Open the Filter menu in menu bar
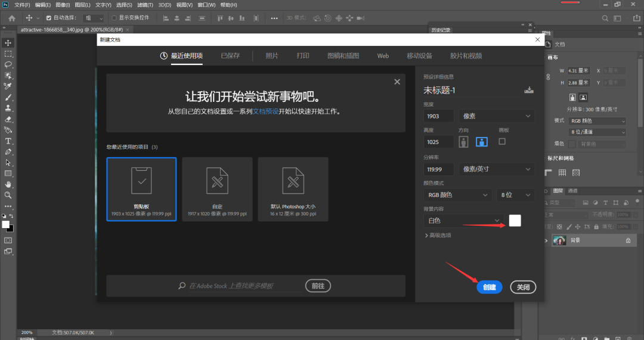The height and width of the screenshot is (340, 644). coord(145,5)
